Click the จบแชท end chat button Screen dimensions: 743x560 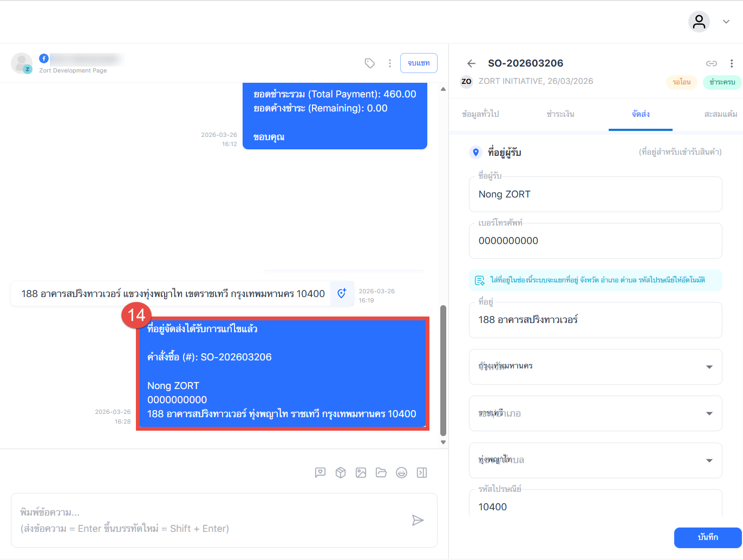419,63
